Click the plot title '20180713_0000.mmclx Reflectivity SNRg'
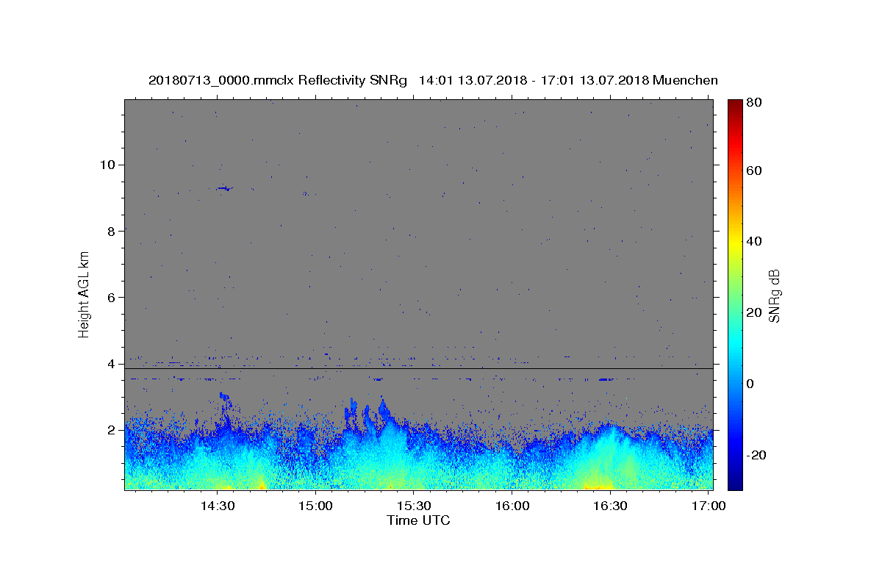The width and height of the screenshot is (882, 588). [x=278, y=80]
